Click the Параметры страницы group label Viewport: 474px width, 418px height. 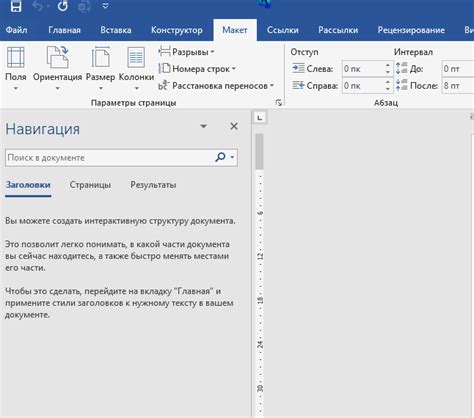point(133,103)
